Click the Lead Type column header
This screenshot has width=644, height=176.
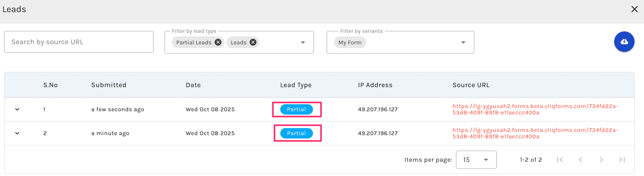296,85
